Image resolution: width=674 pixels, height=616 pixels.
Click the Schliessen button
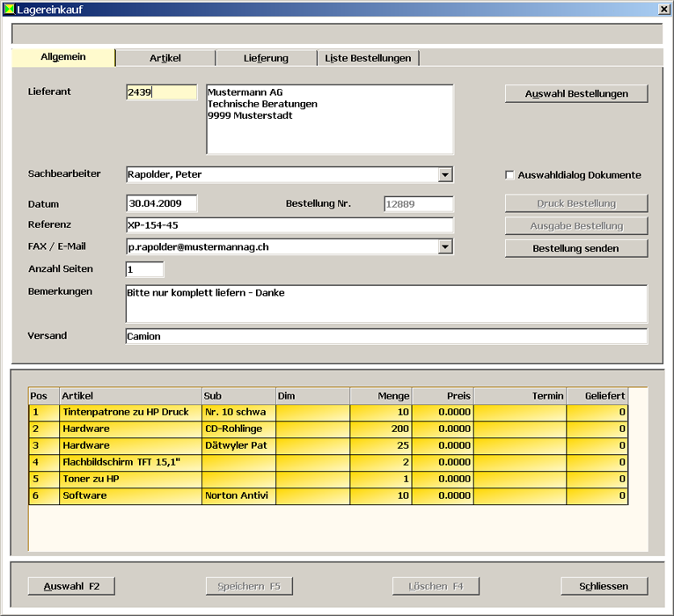604,586
